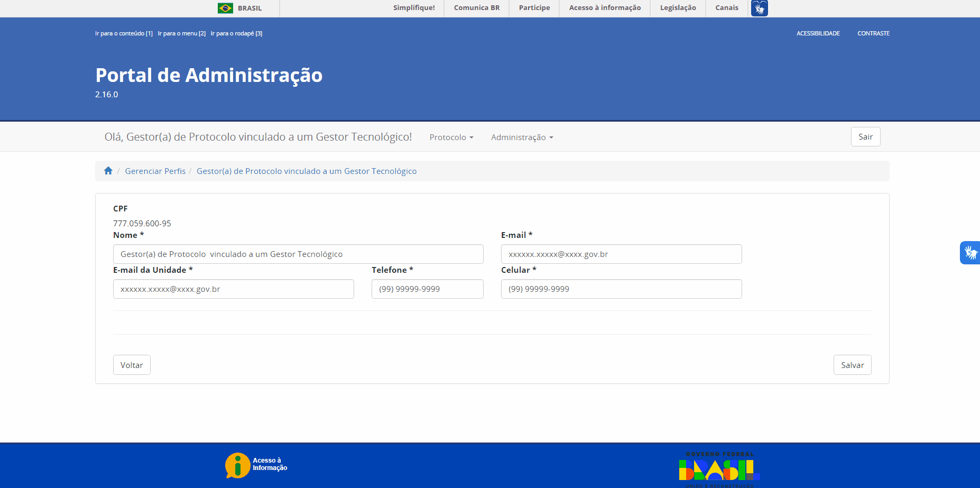980x488 pixels.
Task: Focus the Nome input field
Action: pyautogui.click(x=298, y=254)
